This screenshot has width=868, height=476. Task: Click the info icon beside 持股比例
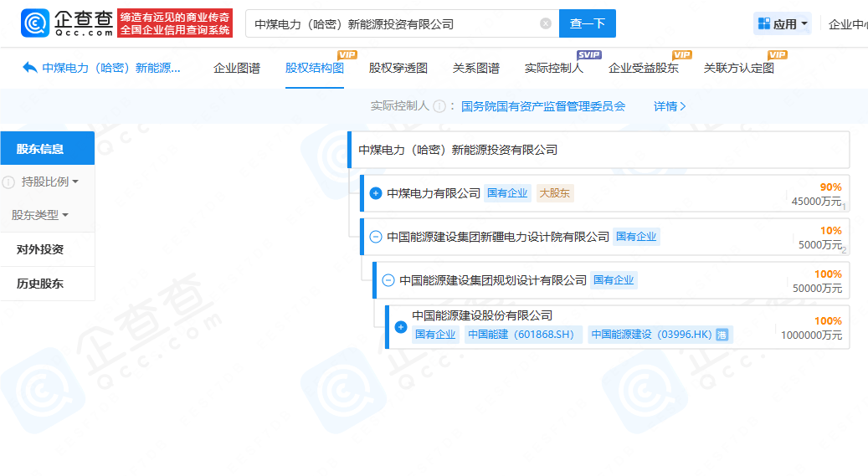click(8, 182)
